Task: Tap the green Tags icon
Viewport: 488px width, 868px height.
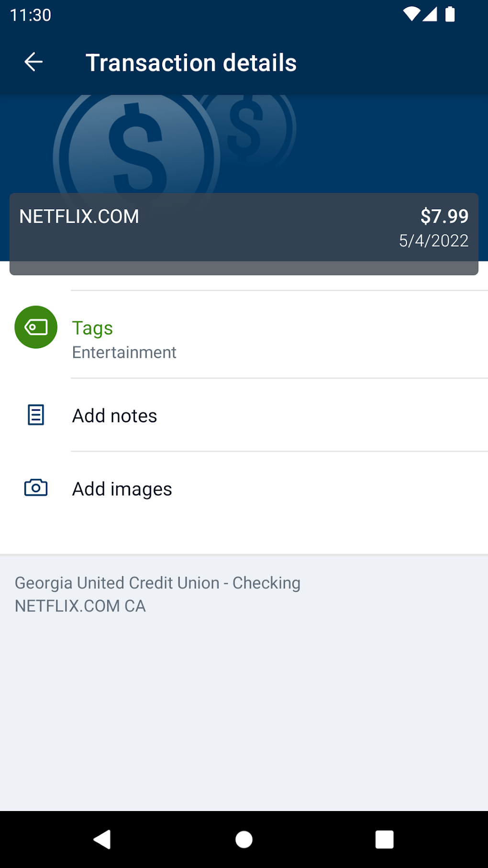Action: 36,327
